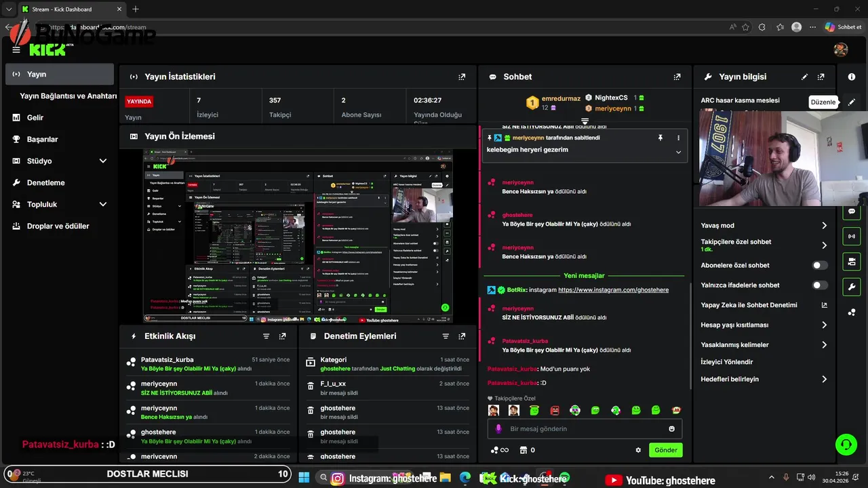Open Hesap yaşı kısıtlaması chevron

(824, 325)
